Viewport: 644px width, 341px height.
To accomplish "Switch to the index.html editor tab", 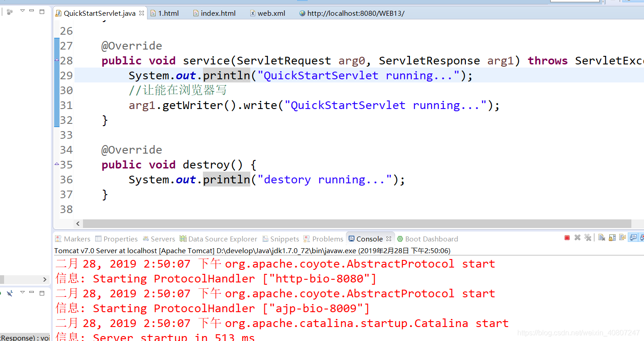I will tap(214, 13).
